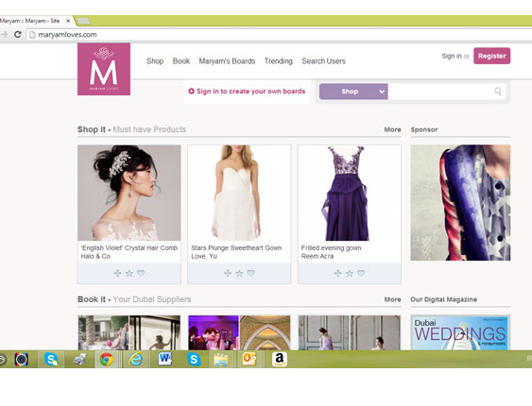
Task: Open the hair comb product image
Action: (x=129, y=193)
